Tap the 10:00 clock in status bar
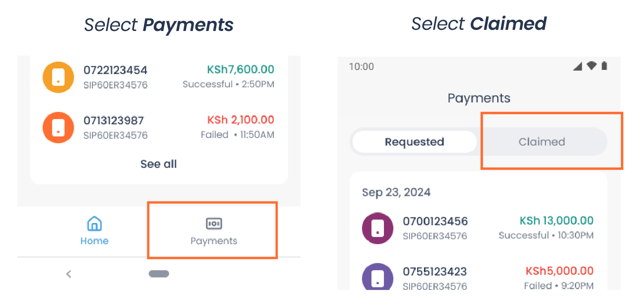 tap(361, 66)
